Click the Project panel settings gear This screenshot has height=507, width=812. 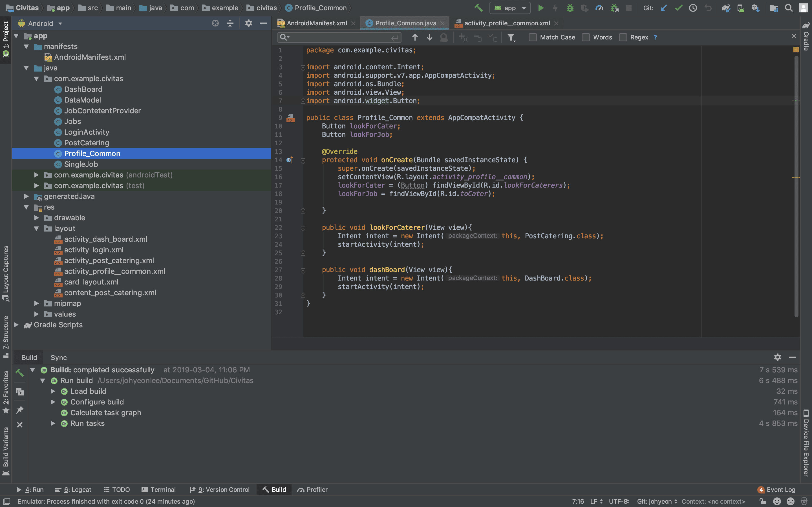(248, 23)
